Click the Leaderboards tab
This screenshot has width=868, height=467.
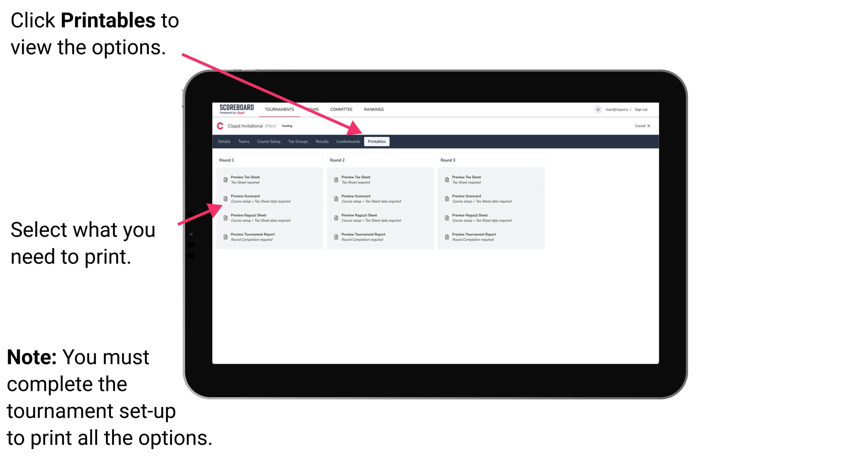[x=348, y=142]
